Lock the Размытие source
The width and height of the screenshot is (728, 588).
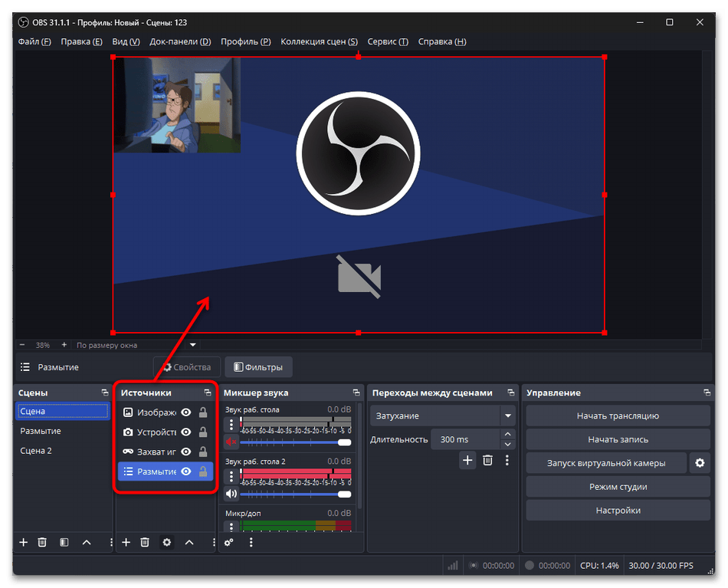pyautogui.click(x=203, y=471)
